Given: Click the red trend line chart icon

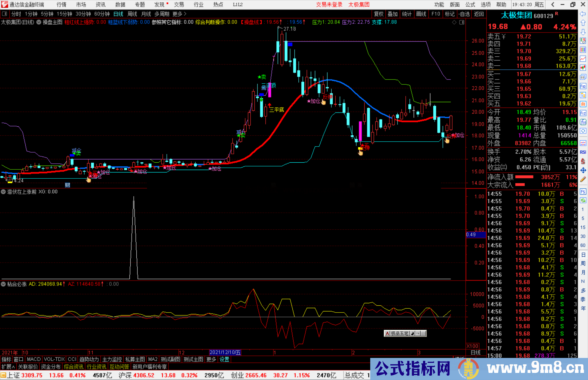Looking at the screenshot, I should click(583, 59).
